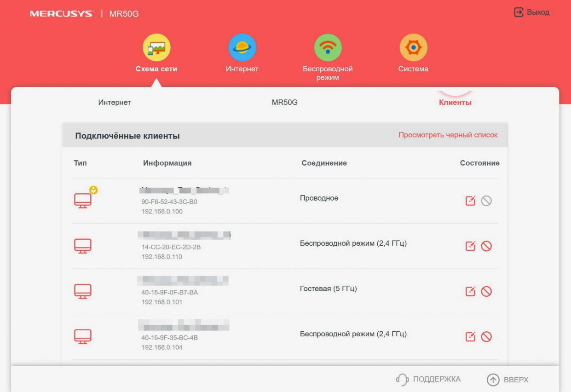571x392 pixels.
Task: Edit the client with IP 192.168.0.100
Action: click(x=470, y=201)
